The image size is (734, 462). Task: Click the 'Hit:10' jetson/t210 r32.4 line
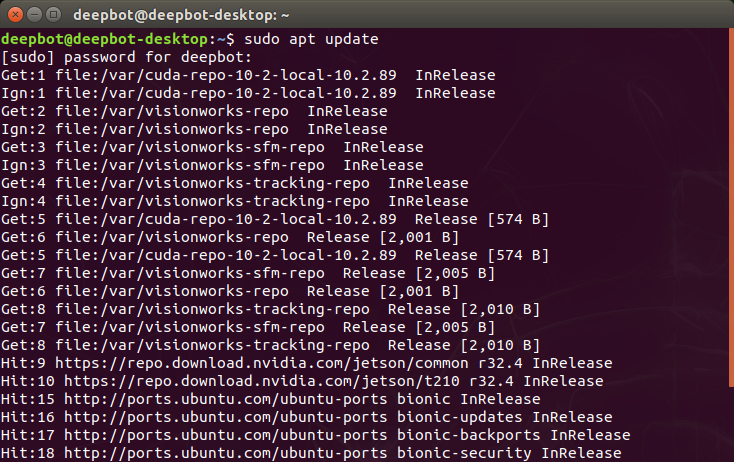(x=302, y=381)
